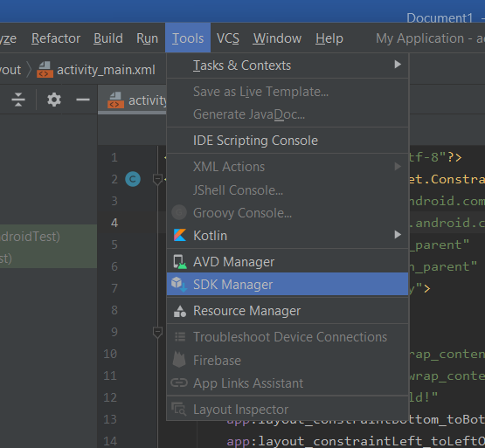Open the Refactor menu
This screenshot has height=448, width=485.
56,38
